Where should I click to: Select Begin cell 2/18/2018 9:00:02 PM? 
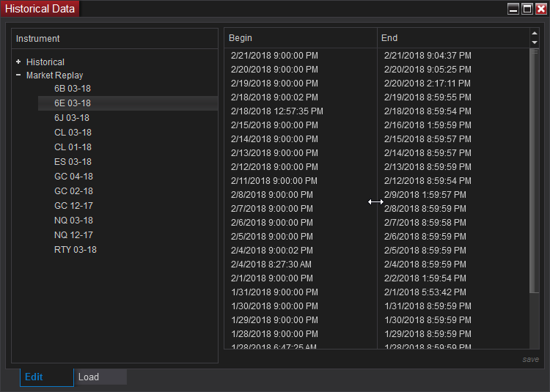pos(274,97)
